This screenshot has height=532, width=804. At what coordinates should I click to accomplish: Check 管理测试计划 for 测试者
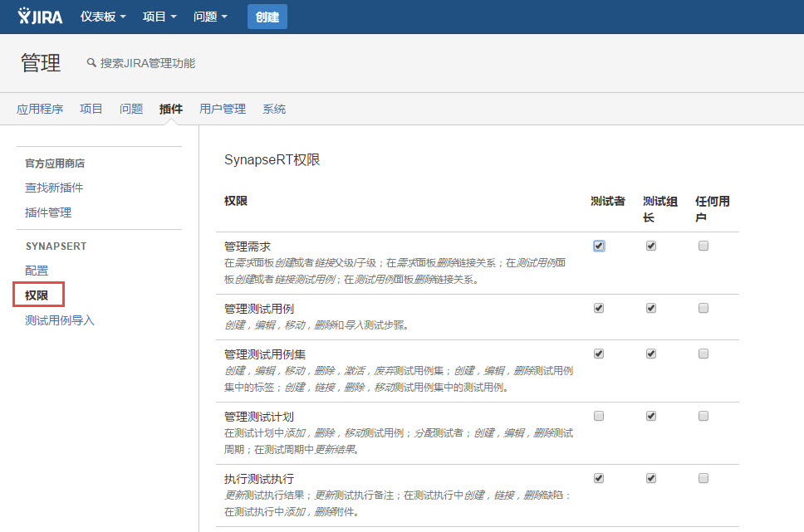click(598, 416)
